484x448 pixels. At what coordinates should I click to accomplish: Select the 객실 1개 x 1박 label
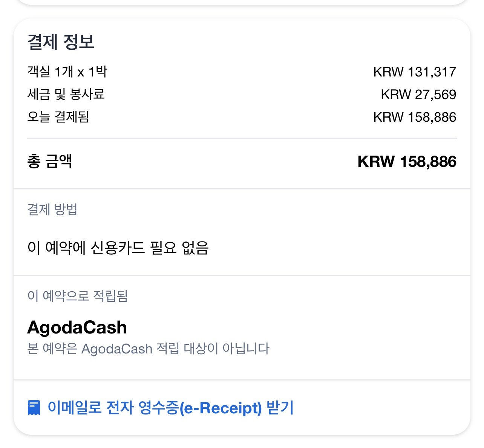67,72
